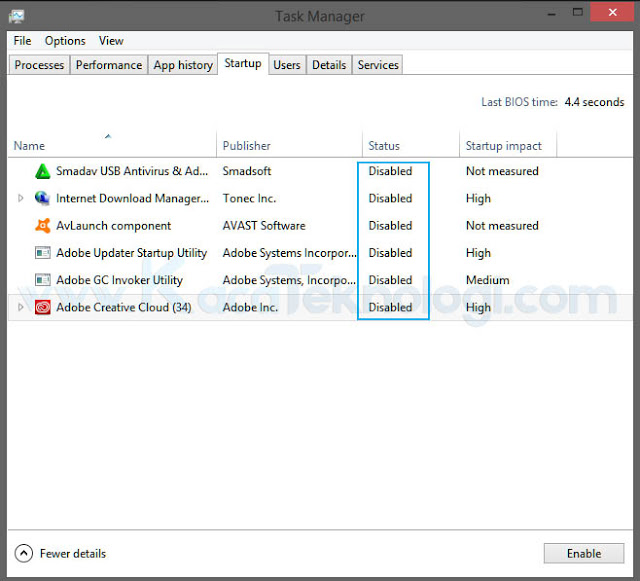Screen dimensions: 640x581
Task: Open the Options menu
Action: 65,41
